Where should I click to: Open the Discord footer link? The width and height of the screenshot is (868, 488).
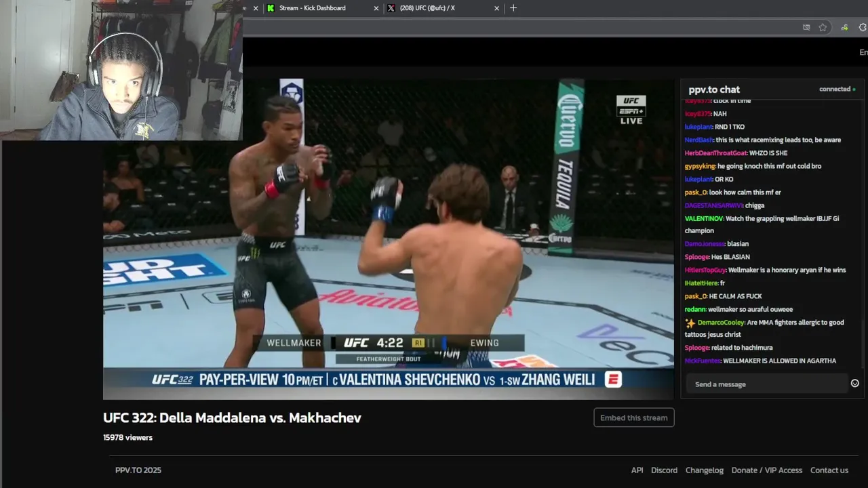click(x=664, y=470)
